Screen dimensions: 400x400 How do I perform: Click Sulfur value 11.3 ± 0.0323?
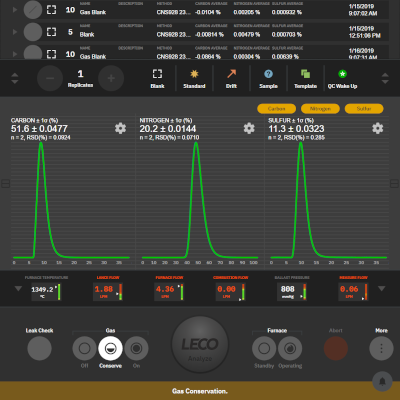coord(296,129)
